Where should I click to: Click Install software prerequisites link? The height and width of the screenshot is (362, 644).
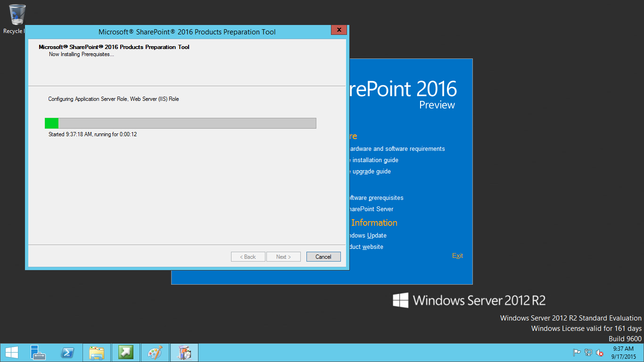coord(376,198)
